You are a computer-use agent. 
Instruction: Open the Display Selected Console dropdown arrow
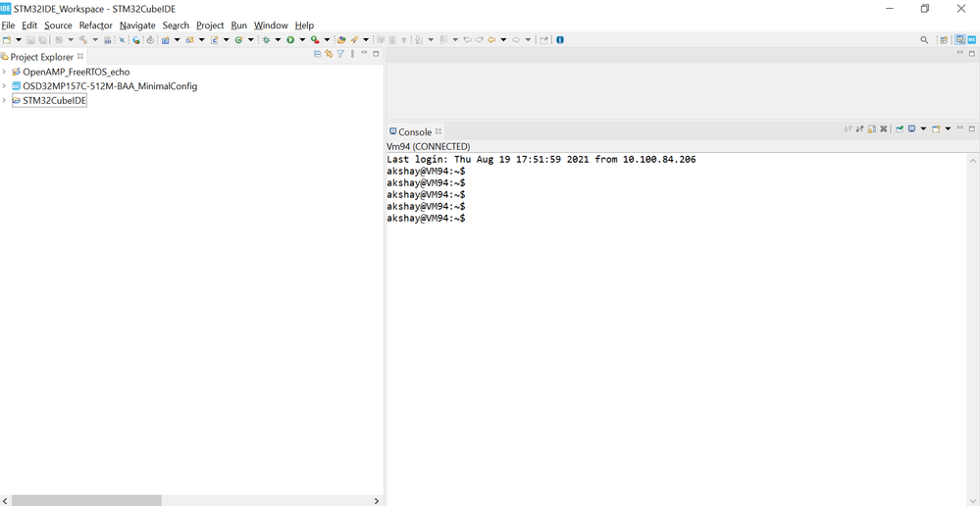pyautogui.click(x=923, y=128)
